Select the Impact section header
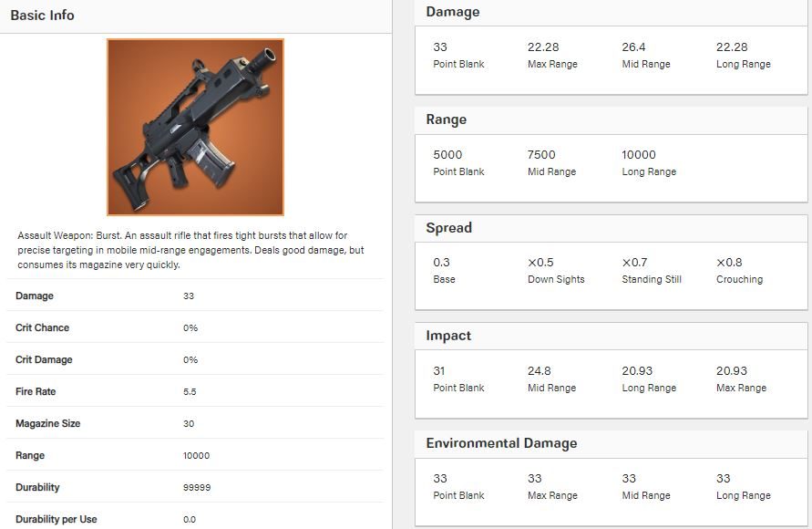This screenshot has width=812, height=529. (448, 336)
